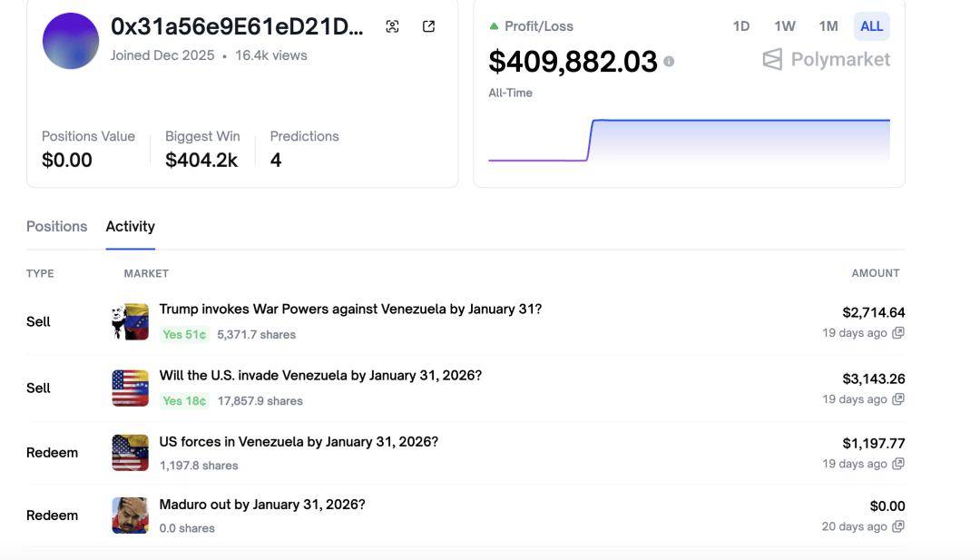Click the profit/loss chart line
The image size is (980, 560).
(x=726, y=121)
